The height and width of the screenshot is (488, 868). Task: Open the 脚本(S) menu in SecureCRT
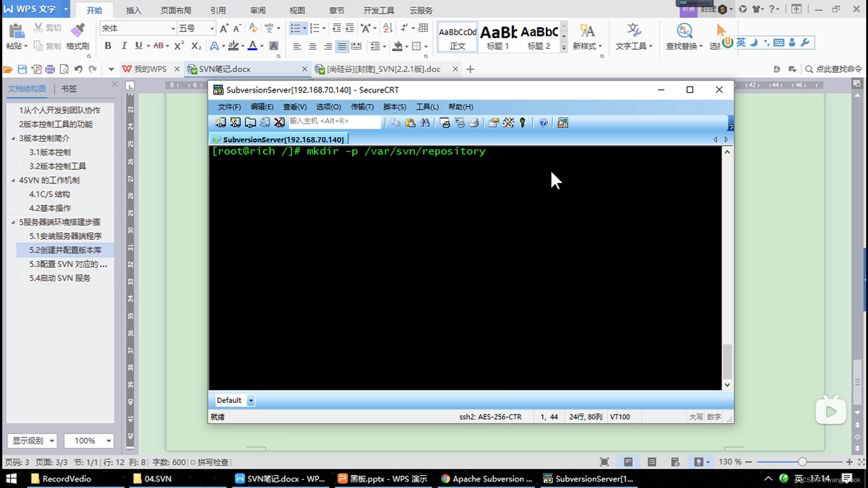pos(394,107)
